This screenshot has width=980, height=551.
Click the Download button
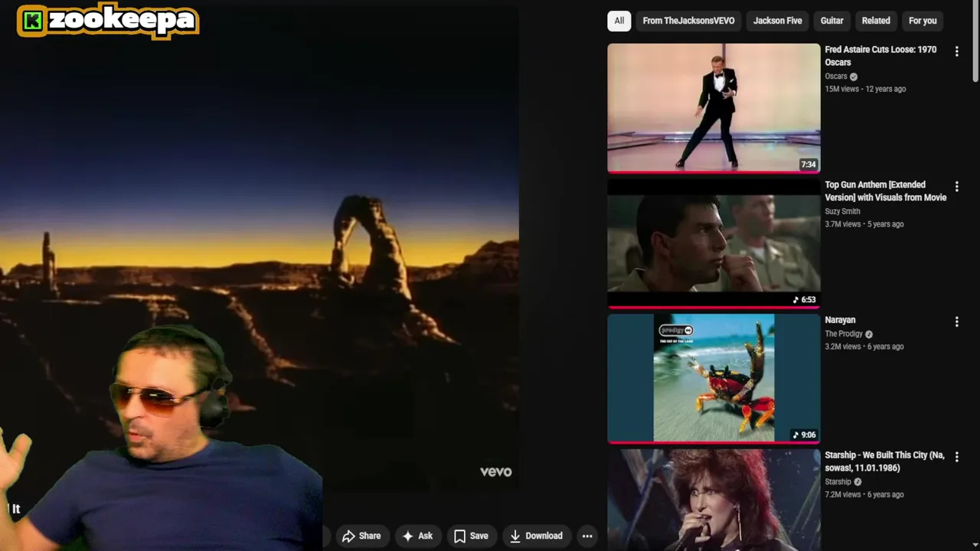tap(536, 536)
